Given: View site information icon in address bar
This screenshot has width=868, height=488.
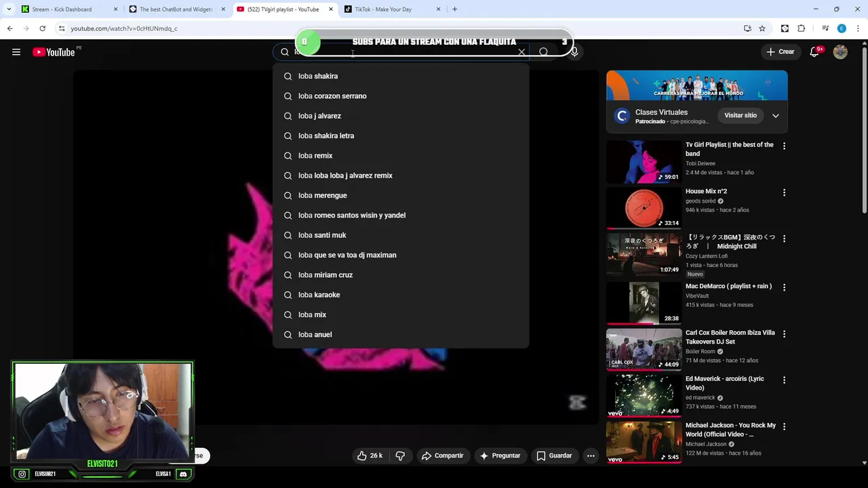Looking at the screenshot, I should tap(62, 28).
